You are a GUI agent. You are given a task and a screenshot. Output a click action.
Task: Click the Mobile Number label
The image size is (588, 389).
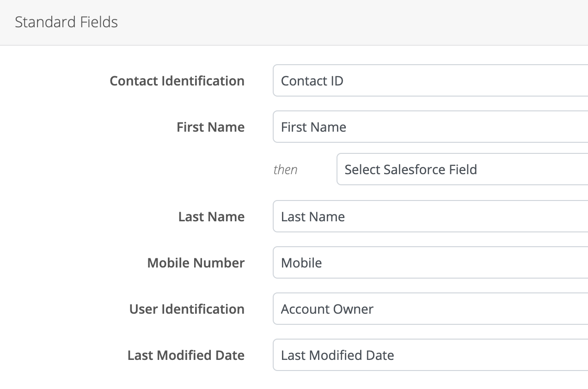(x=196, y=263)
